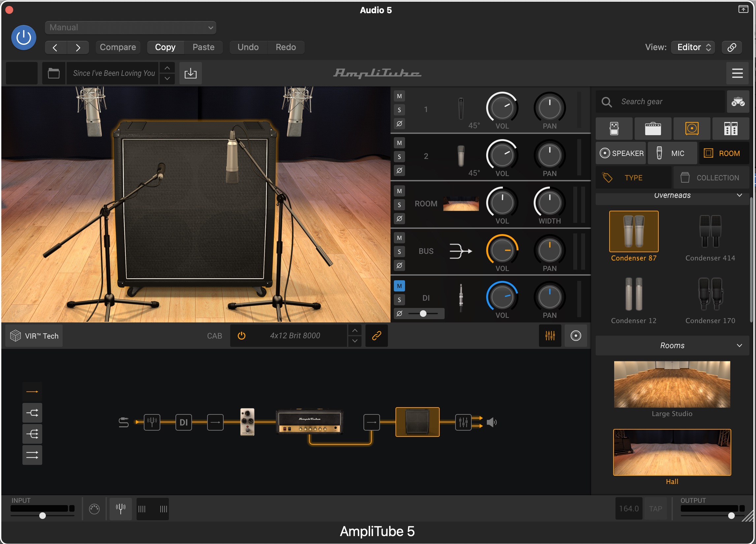Open the AmpliTube hamburger main menu
The image size is (756, 544).
pos(737,73)
